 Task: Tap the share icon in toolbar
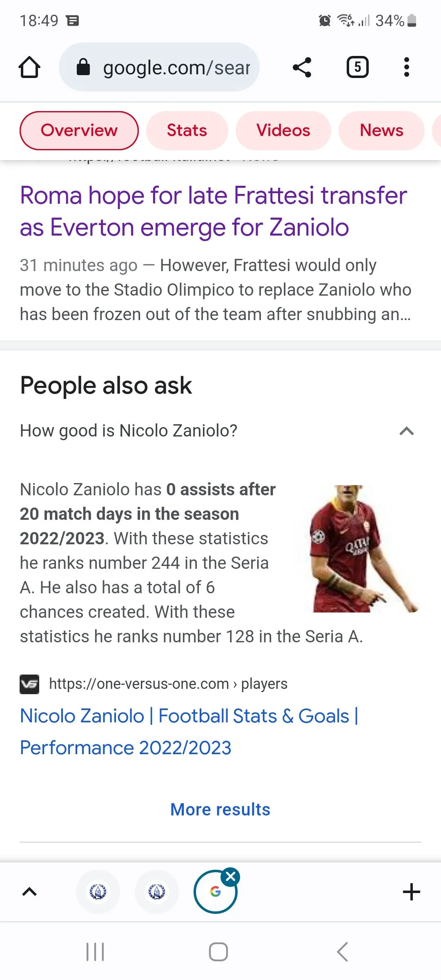pyautogui.click(x=302, y=67)
